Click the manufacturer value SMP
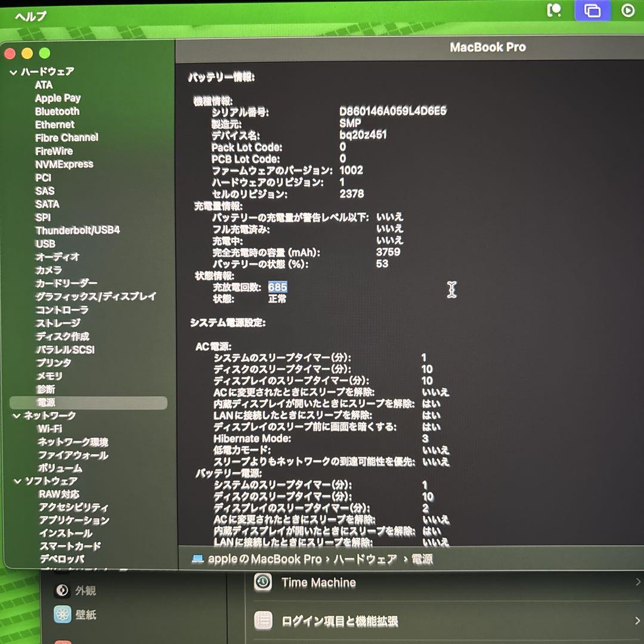The height and width of the screenshot is (644, 644). click(x=350, y=123)
